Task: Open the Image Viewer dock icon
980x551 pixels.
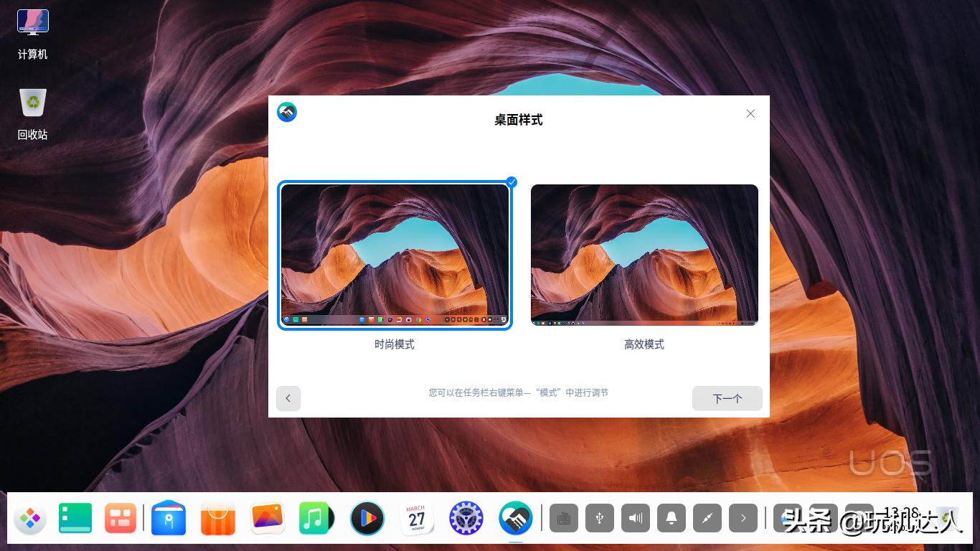Action: pos(267,518)
